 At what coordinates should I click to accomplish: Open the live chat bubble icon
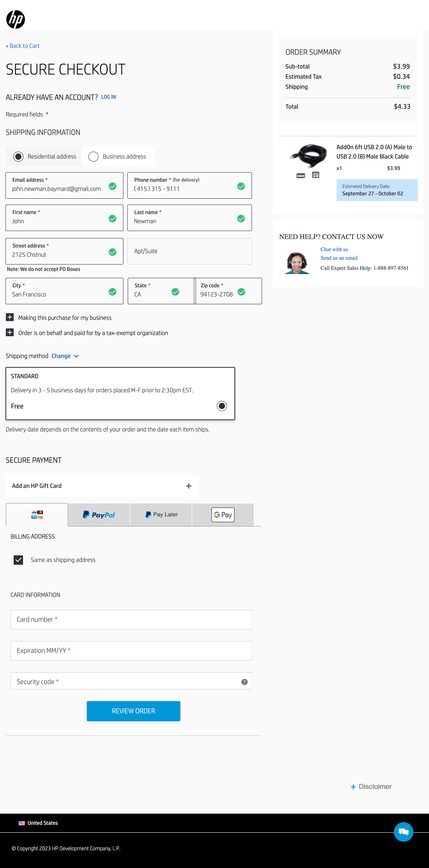[403, 832]
